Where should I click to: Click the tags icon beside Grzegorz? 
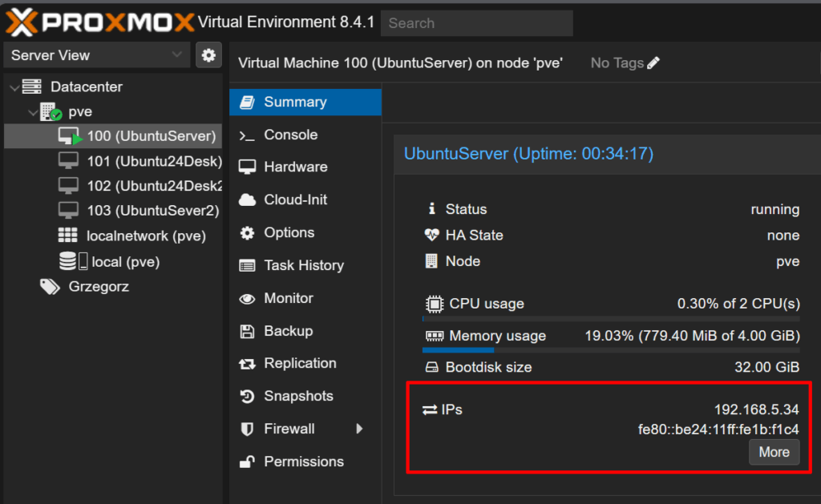click(x=51, y=286)
